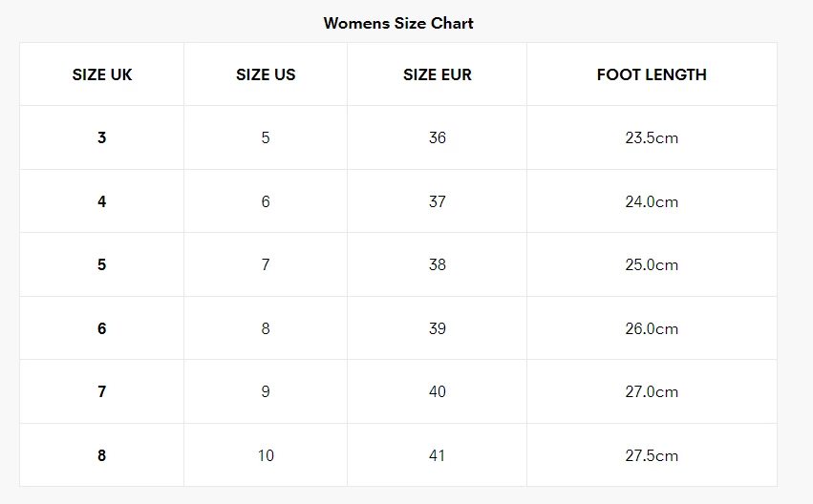Select UK size 3 cell
The width and height of the screenshot is (813, 504).
point(102,137)
